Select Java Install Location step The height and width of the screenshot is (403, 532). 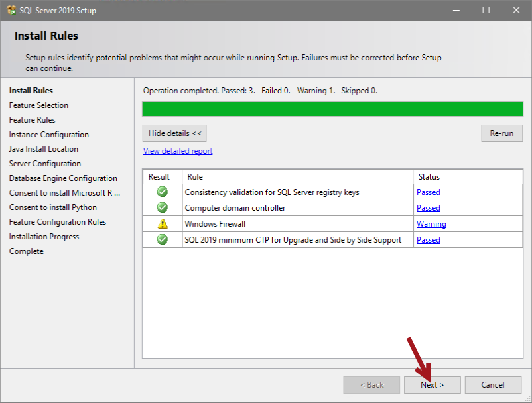(x=43, y=149)
